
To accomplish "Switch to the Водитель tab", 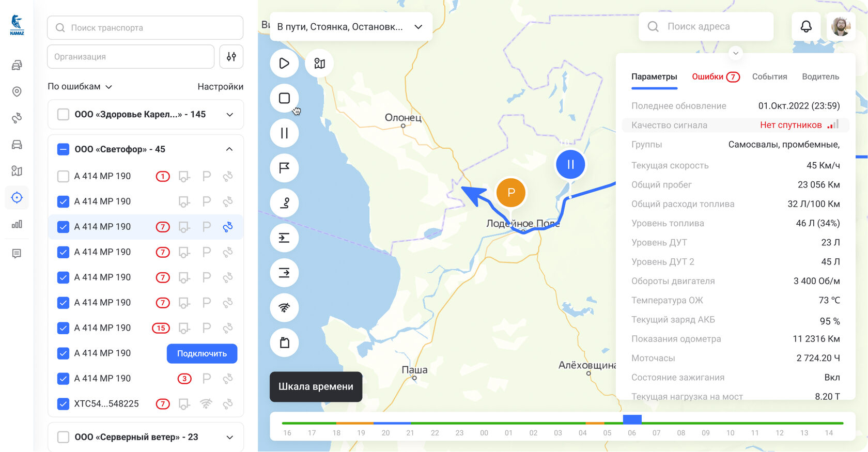I will 820,77.
